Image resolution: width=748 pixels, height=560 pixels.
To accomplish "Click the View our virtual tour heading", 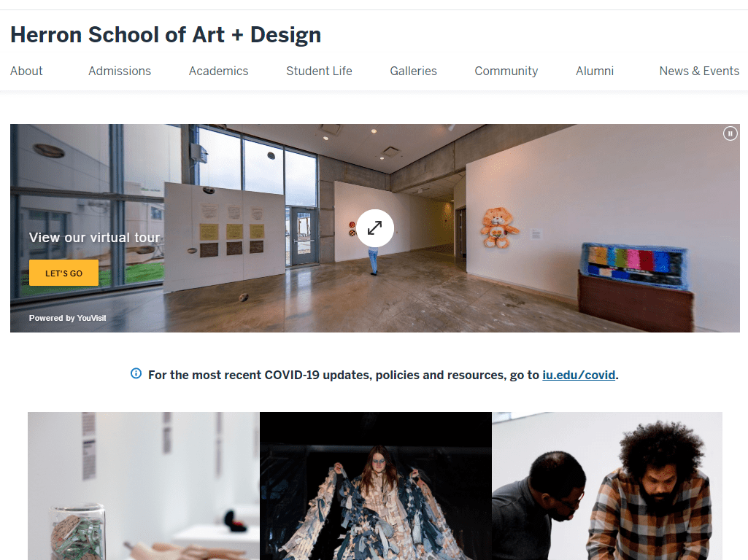I will (x=94, y=238).
